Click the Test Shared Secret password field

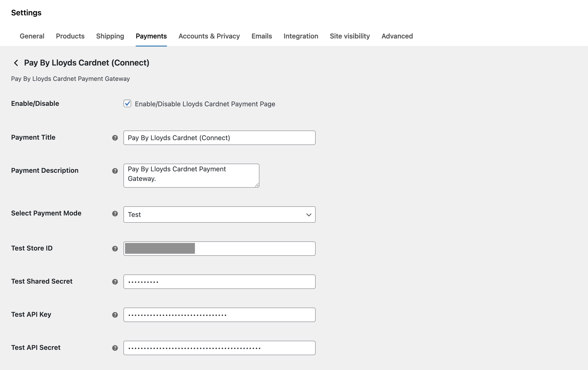(x=219, y=282)
